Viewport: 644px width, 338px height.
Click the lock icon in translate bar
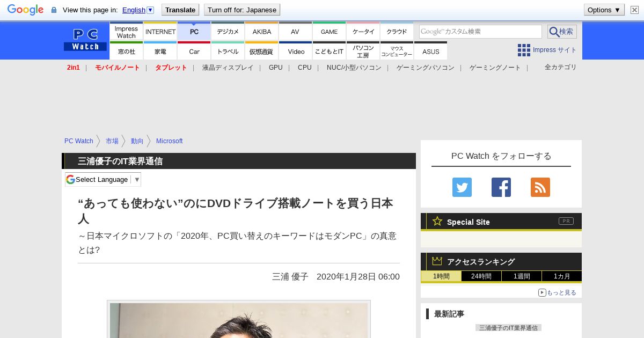54,10
